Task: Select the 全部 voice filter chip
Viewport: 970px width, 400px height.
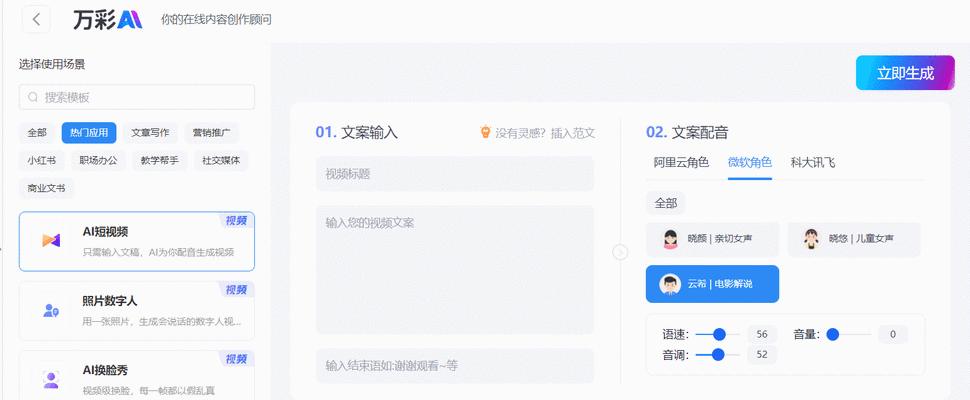Action: [x=666, y=203]
